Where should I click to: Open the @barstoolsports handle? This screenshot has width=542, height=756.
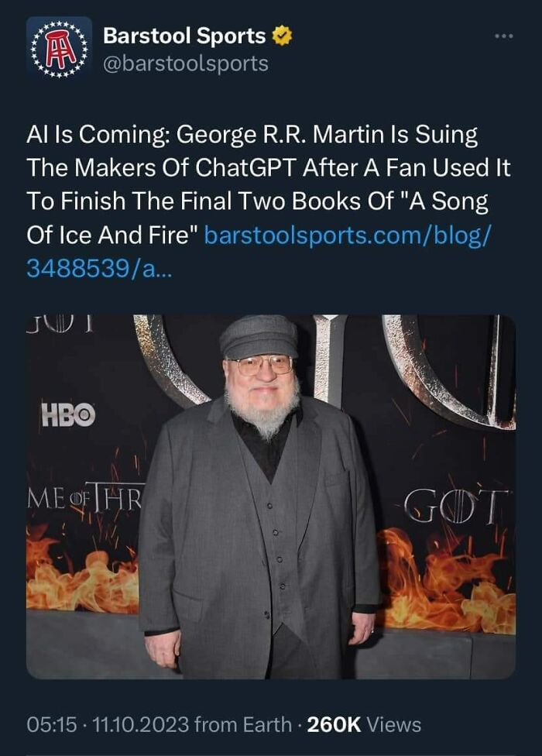[186, 64]
